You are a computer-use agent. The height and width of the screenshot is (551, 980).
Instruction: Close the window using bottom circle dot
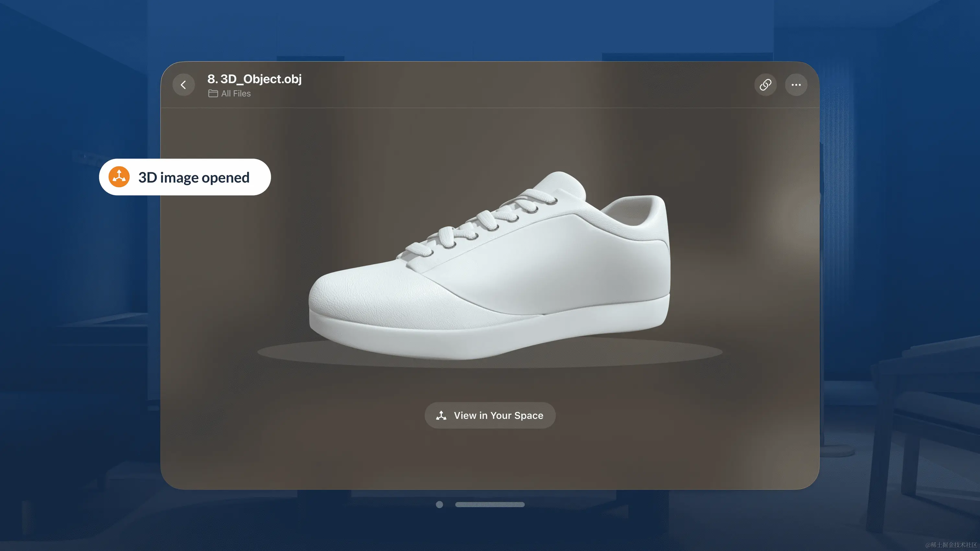tap(439, 504)
